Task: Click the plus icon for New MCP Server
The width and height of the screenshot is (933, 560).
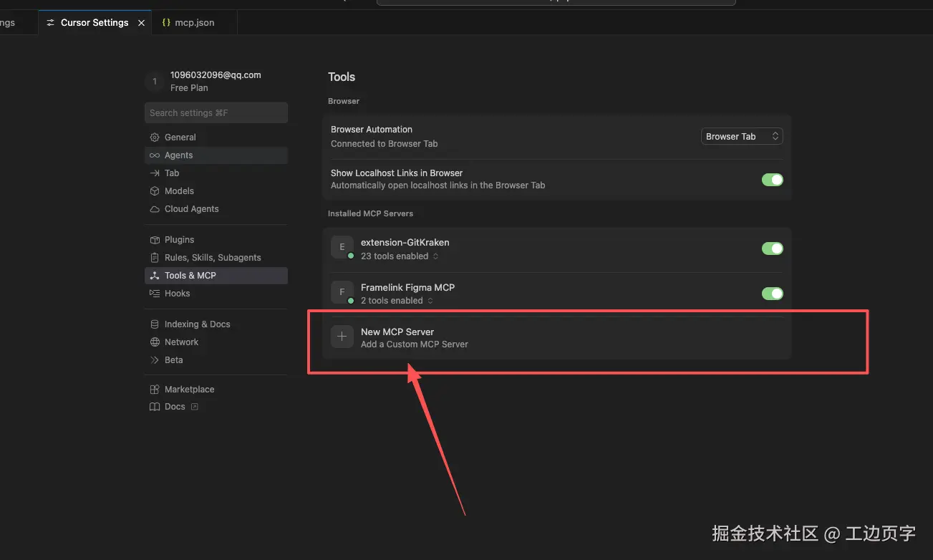Action: (x=342, y=337)
